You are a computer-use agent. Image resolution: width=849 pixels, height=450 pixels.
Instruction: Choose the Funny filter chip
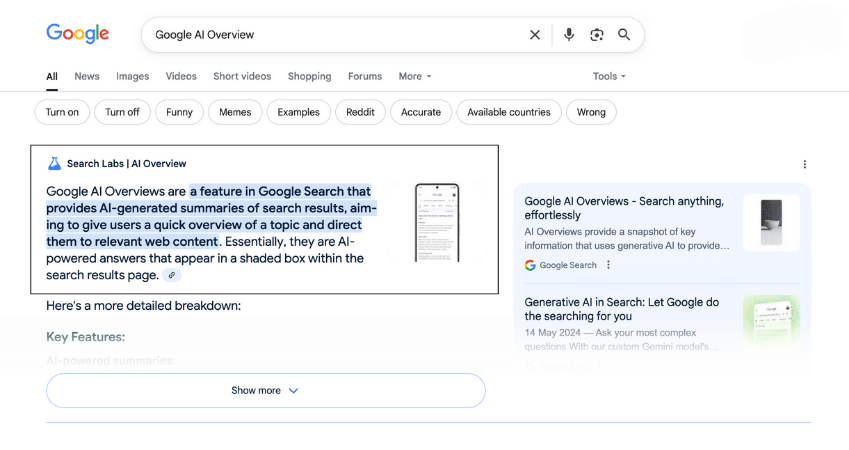(179, 112)
